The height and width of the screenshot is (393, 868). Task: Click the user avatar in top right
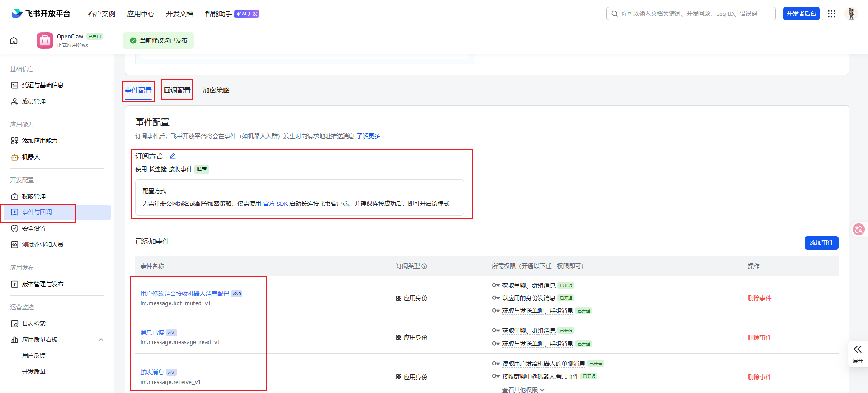(x=851, y=14)
